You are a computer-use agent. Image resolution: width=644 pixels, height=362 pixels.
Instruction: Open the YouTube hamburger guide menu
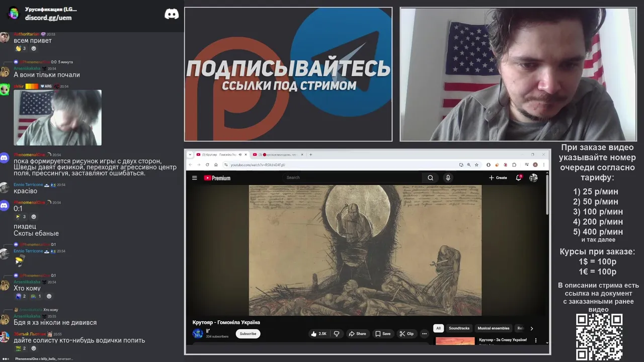pos(194,177)
